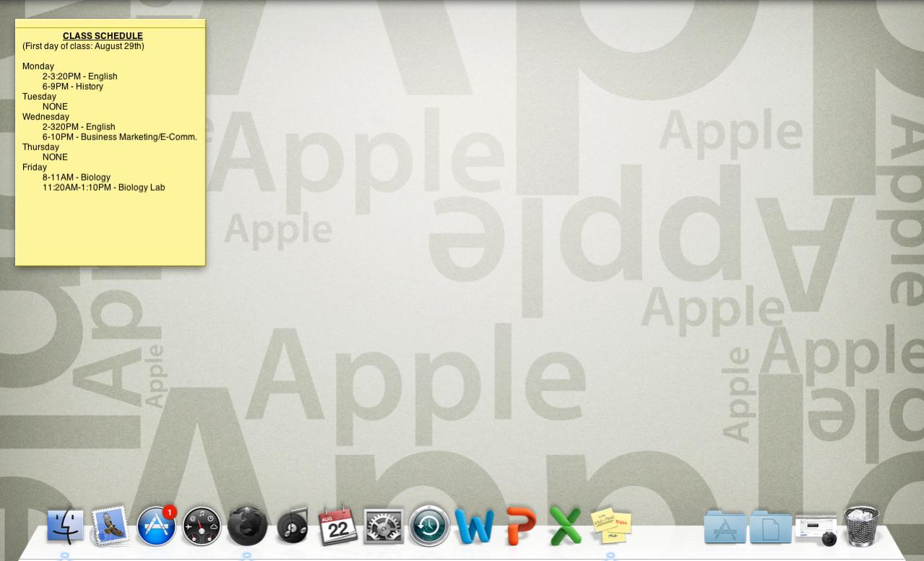This screenshot has height=561, width=924.
Task: Click "2-320PM - English" under Wednesday
Action: click(x=79, y=127)
